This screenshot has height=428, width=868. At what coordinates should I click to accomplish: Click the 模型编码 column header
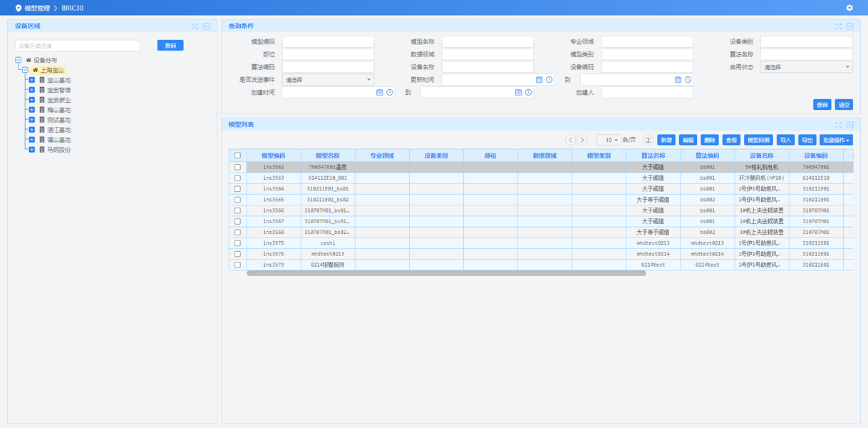click(x=274, y=156)
